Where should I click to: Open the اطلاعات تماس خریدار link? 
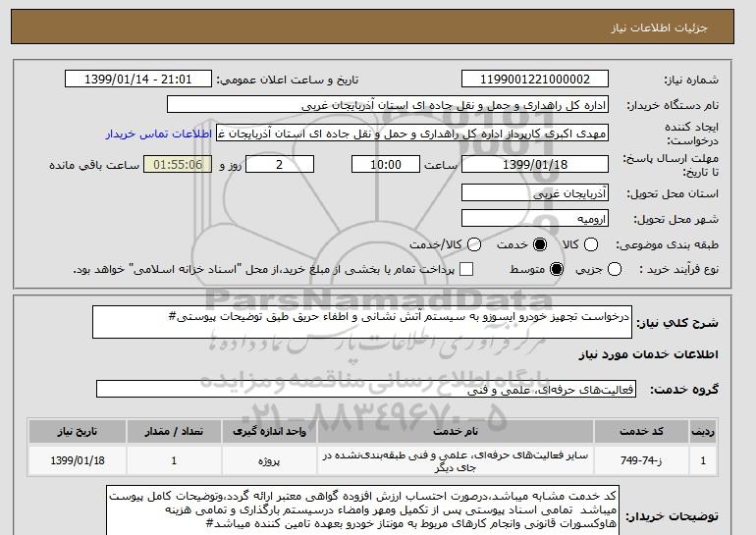(159, 134)
